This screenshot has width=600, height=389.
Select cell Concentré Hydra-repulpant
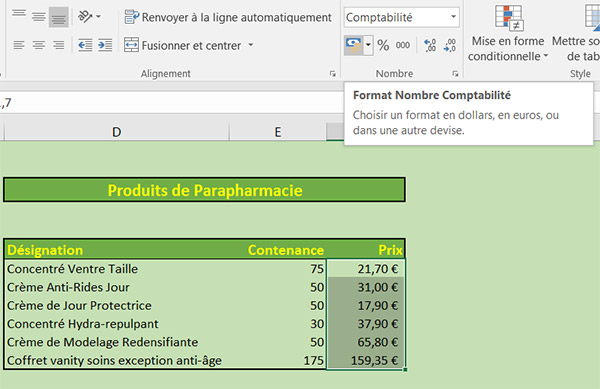[x=117, y=324]
